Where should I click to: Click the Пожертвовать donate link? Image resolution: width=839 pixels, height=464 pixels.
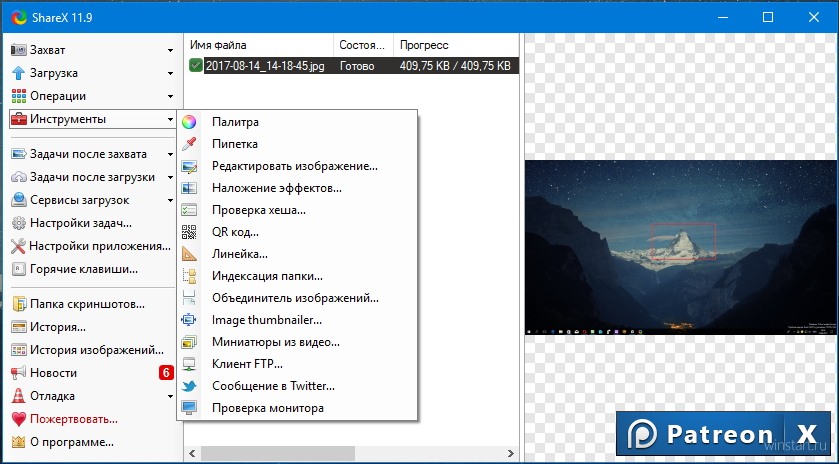click(x=74, y=419)
